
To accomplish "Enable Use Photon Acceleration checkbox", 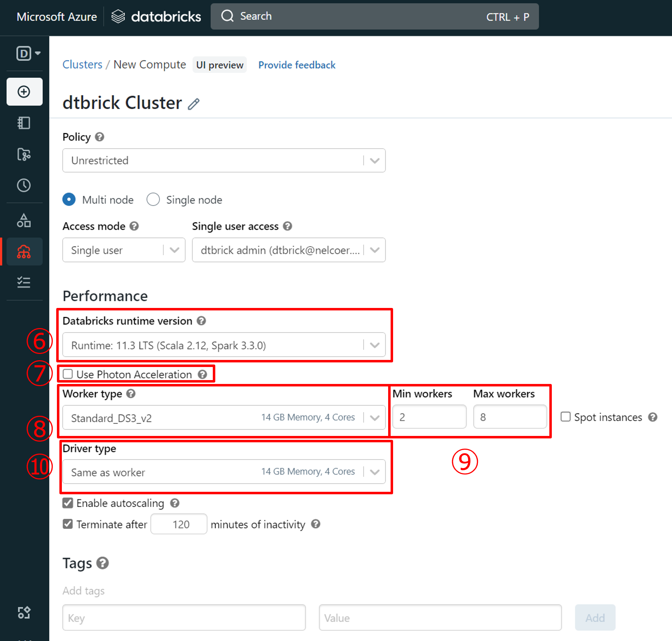I will pos(68,374).
